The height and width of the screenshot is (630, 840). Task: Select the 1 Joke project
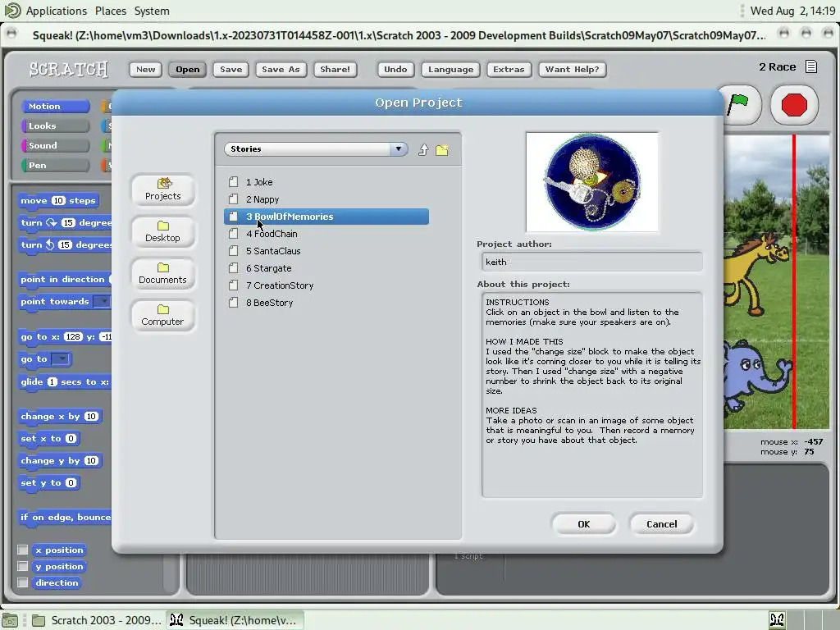click(x=326, y=182)
